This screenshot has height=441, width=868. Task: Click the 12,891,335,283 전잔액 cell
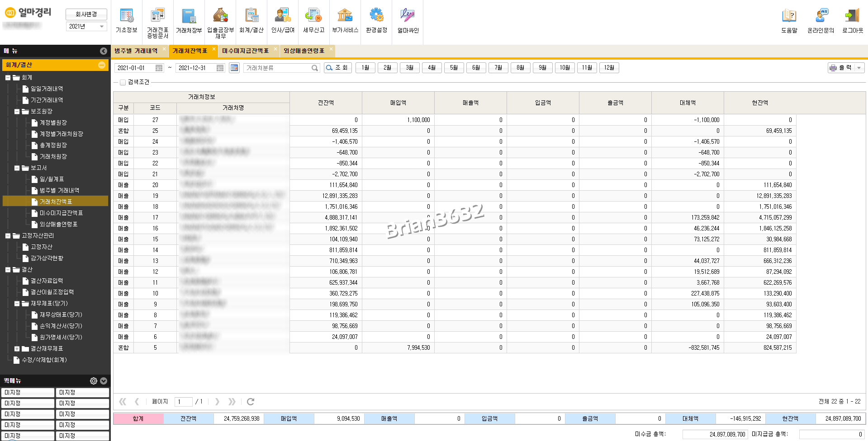pyautogui.click(x=326, y=196)
